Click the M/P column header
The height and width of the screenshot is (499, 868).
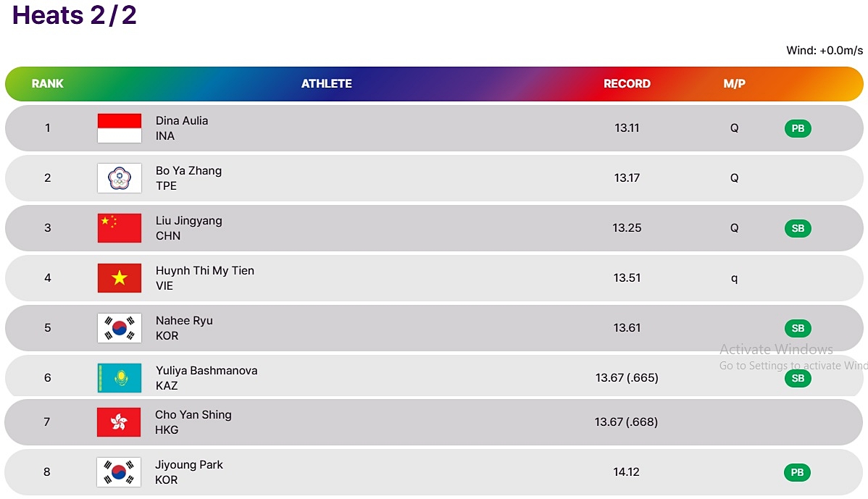[734, 83]
